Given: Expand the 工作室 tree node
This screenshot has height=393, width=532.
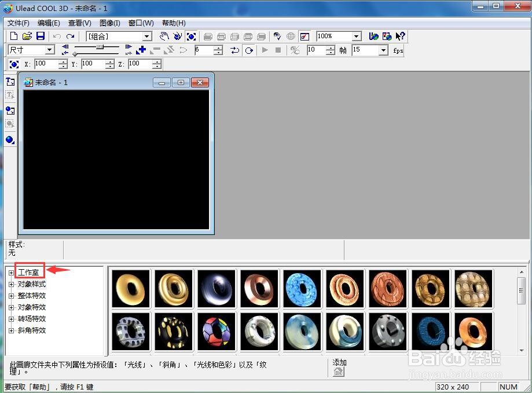Looking at the screenshot, I should tap(11, 273).
